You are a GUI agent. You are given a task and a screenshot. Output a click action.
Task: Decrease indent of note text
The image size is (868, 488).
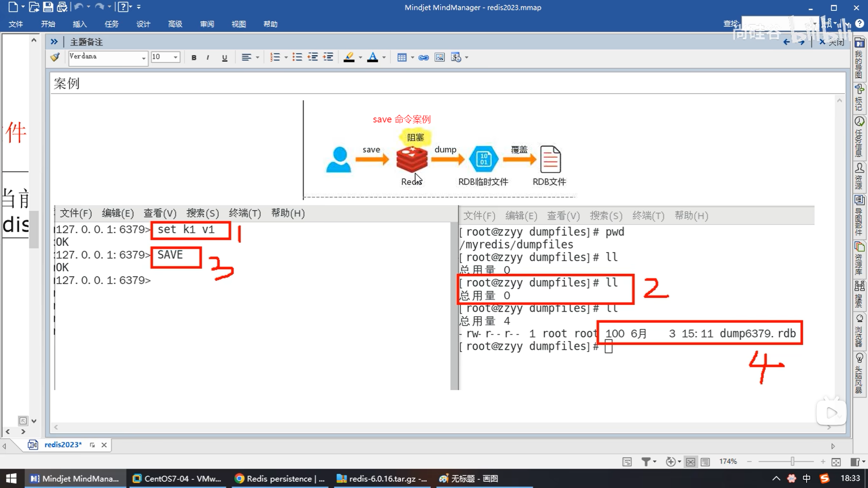(x=313, y=57)
